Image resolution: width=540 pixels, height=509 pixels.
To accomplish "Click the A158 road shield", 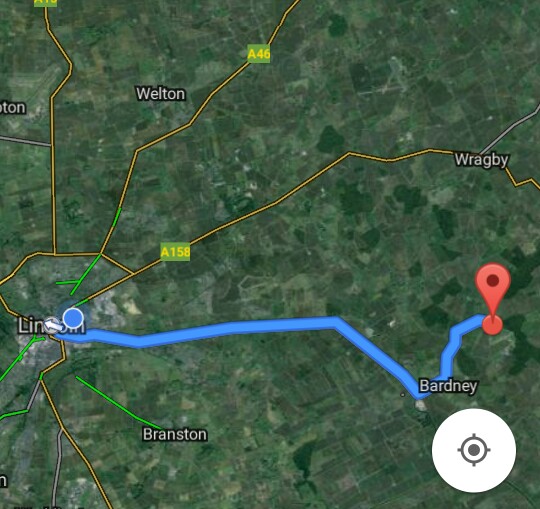I will pyautogui.click(x=175, y=252).
